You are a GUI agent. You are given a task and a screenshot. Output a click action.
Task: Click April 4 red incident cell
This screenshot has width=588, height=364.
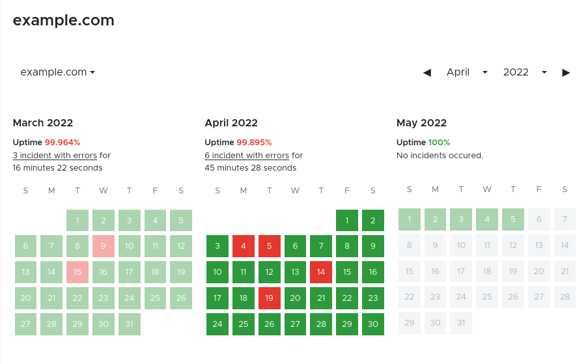pos(244,246)
